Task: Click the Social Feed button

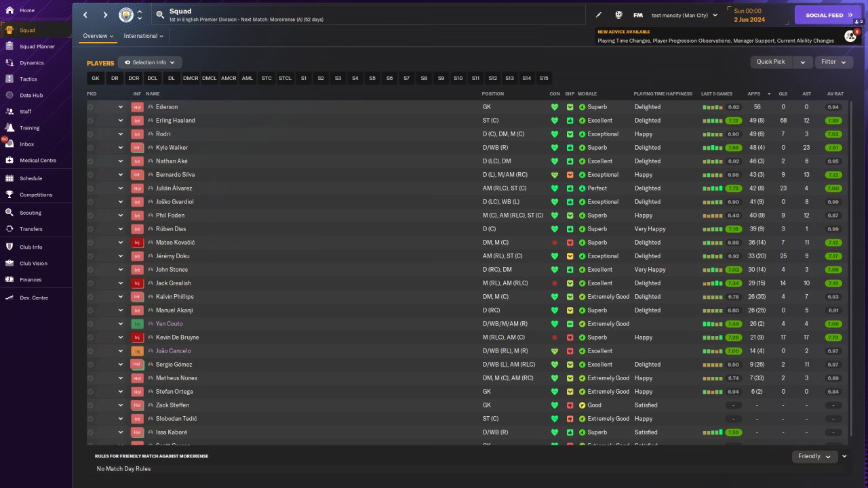Action: pyautogui.click(x=828, y=15)
